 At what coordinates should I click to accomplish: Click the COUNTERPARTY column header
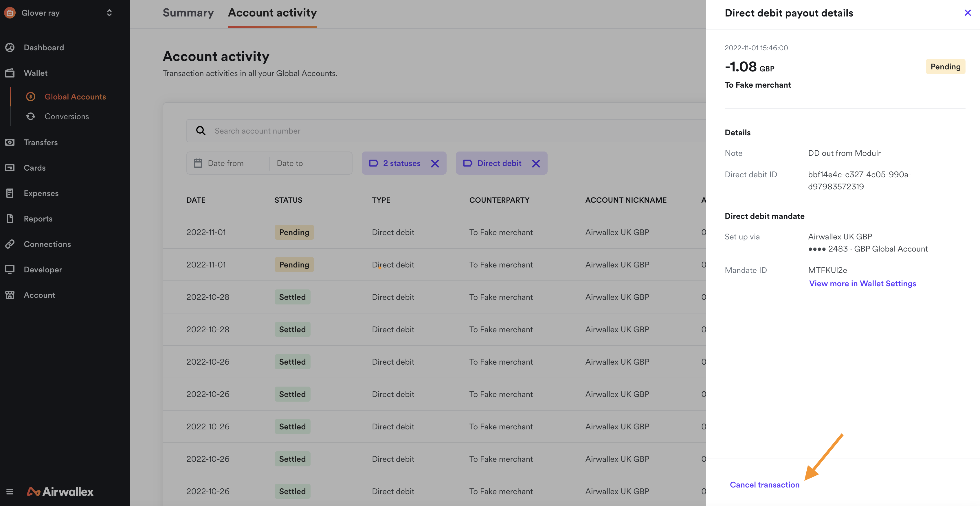(499, 200)
